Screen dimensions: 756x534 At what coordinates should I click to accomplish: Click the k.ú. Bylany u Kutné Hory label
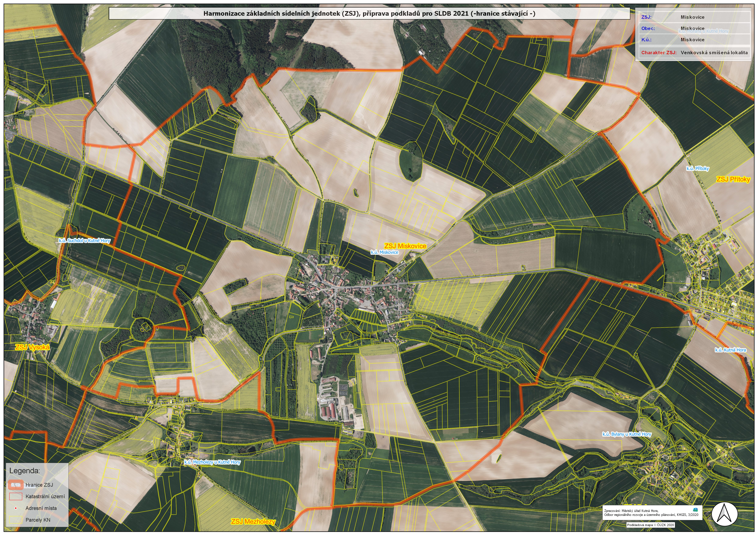pos(627,434)
